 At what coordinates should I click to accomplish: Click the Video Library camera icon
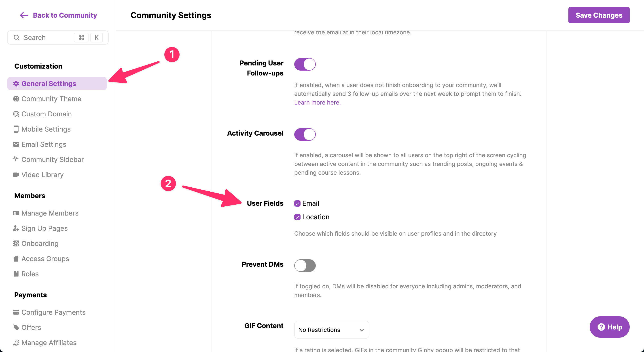pos(16,175)
